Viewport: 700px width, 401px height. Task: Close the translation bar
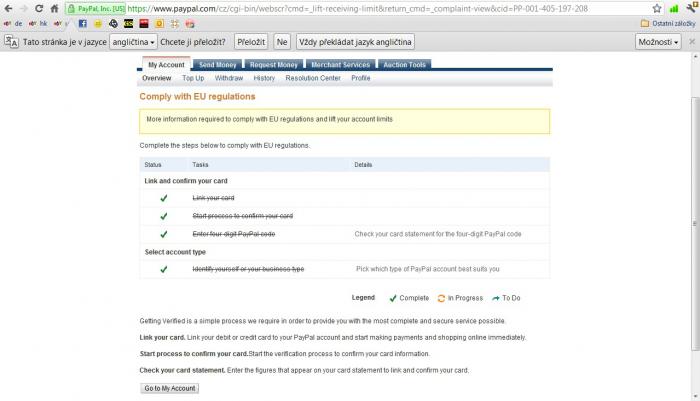pos(691,42)
